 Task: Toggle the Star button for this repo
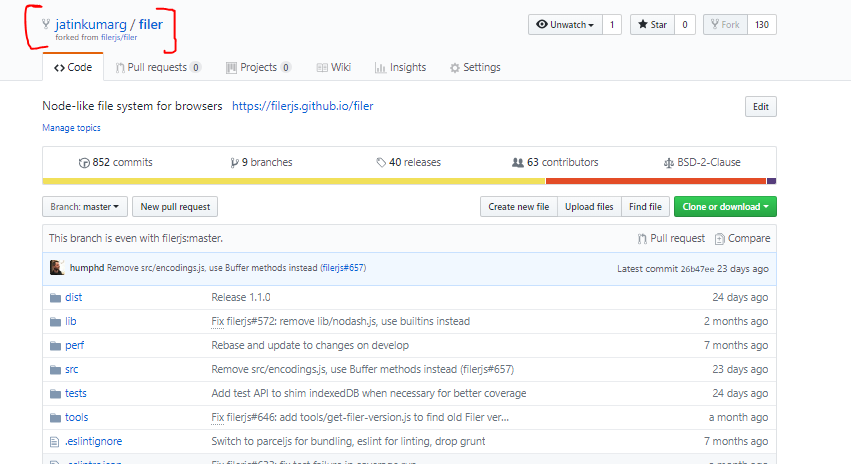652,25
